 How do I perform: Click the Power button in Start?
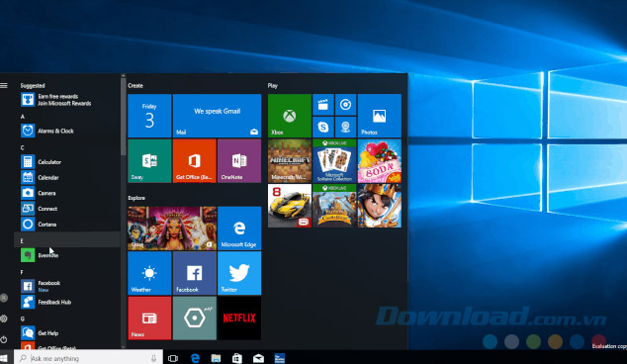(4, 339)
